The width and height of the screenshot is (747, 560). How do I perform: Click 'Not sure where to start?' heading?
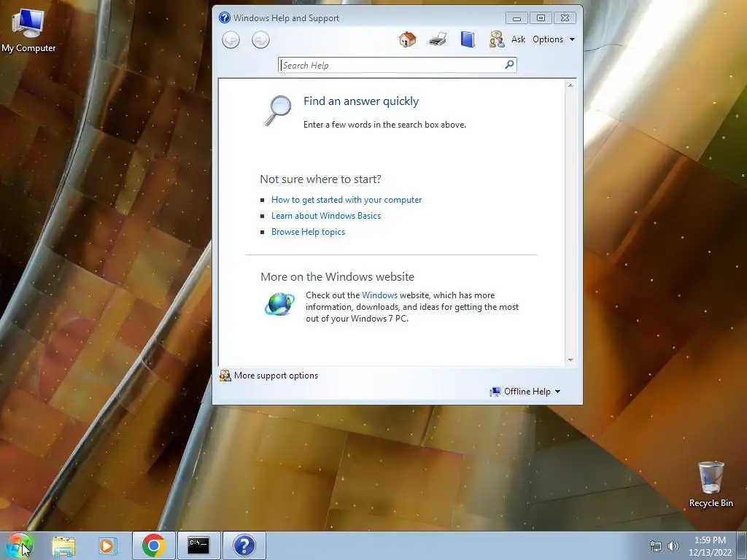(x=321, y=179)
